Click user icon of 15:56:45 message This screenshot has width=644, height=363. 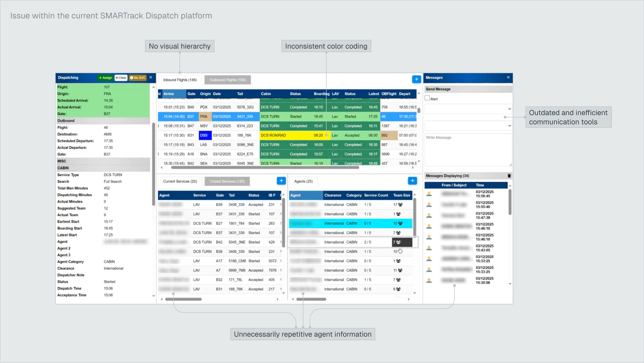(429, 194)
